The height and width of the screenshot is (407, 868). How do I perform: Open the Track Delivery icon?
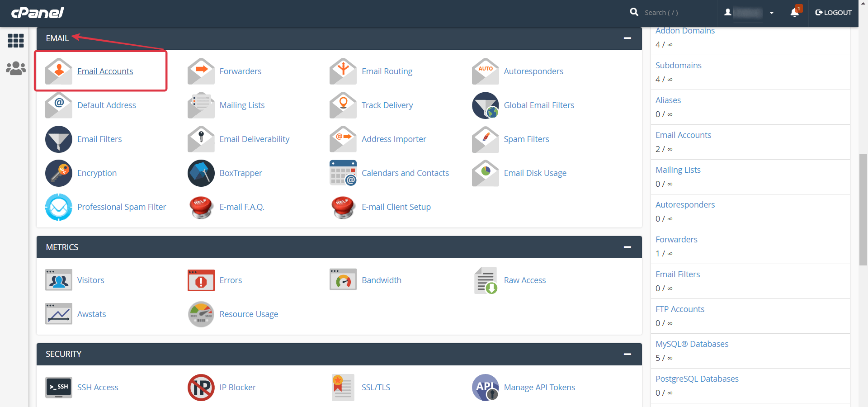pyautogui.click(x=343, y=105)
